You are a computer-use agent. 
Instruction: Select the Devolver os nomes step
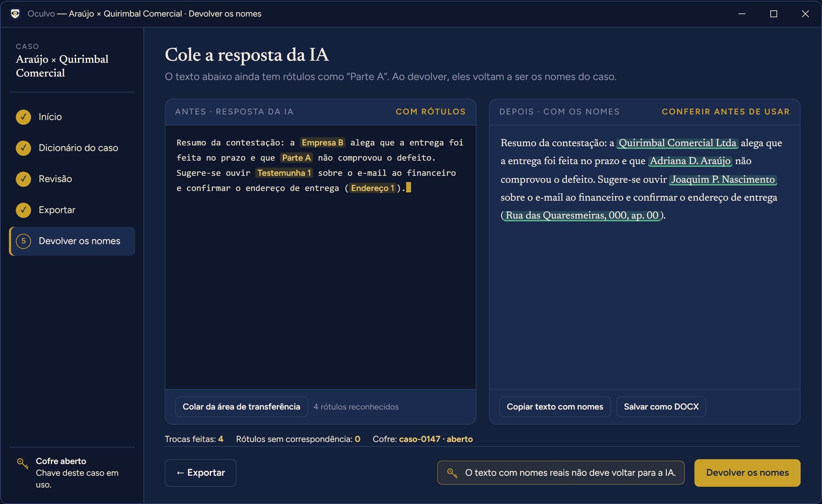pyautogui.click(x=72, y=241)
